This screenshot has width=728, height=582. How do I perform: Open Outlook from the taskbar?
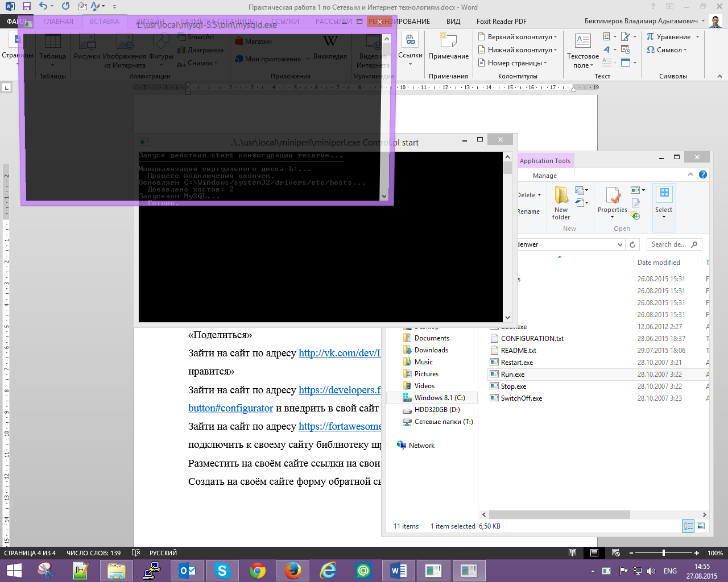(x=187, y=571)
